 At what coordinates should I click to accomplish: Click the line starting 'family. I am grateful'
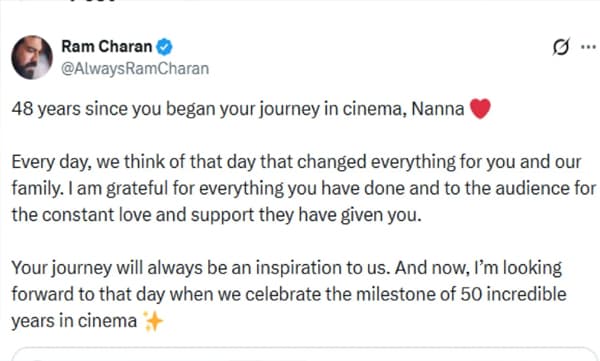[304, 189]
